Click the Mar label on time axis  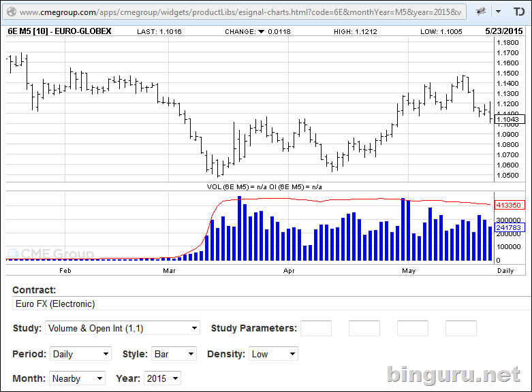coord(169,271)
